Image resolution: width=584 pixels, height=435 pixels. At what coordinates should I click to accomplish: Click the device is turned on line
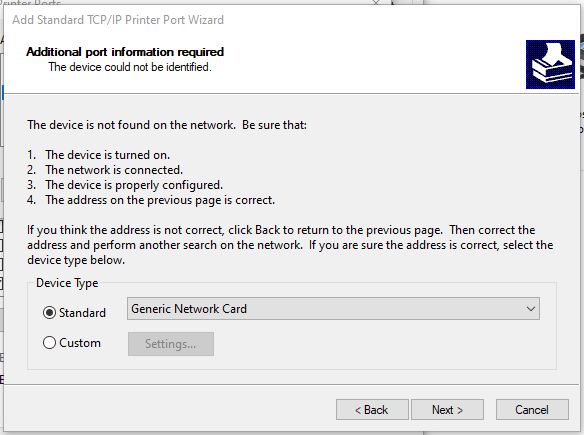click(x=98, y=155)
